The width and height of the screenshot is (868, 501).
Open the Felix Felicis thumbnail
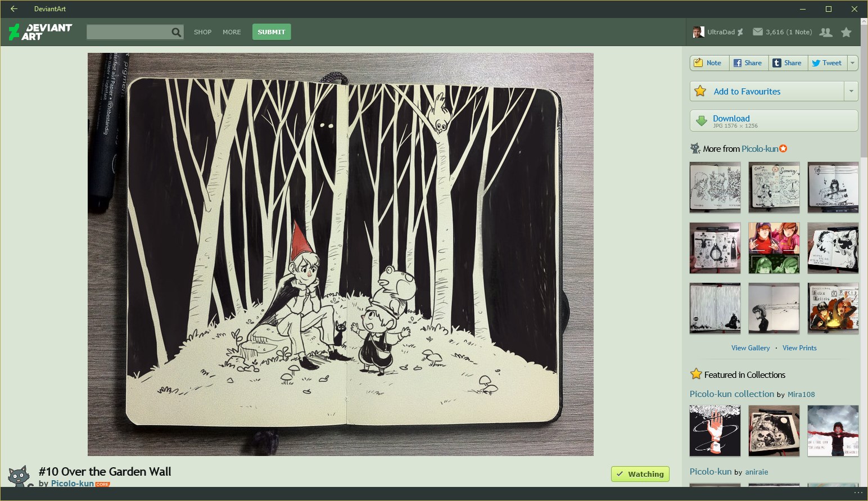click(833, 309)
